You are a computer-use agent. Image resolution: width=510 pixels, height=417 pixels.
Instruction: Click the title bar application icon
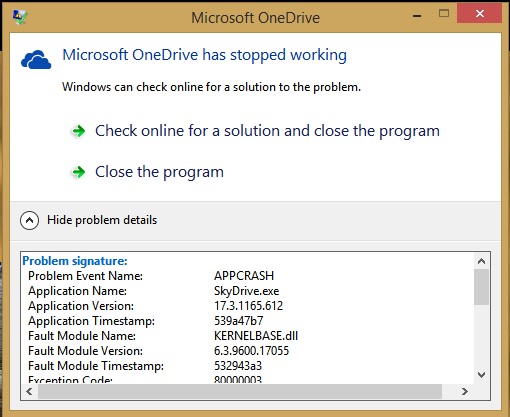point(20,17)
